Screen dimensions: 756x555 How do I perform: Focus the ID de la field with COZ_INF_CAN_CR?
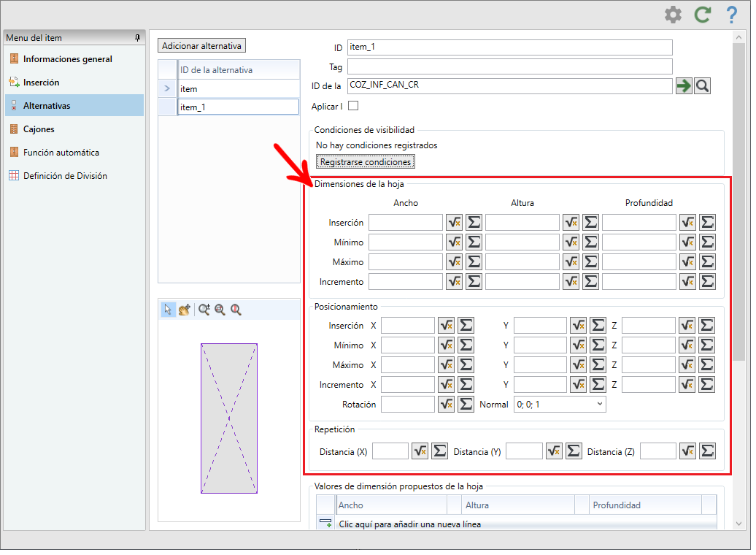coord(509,86)
